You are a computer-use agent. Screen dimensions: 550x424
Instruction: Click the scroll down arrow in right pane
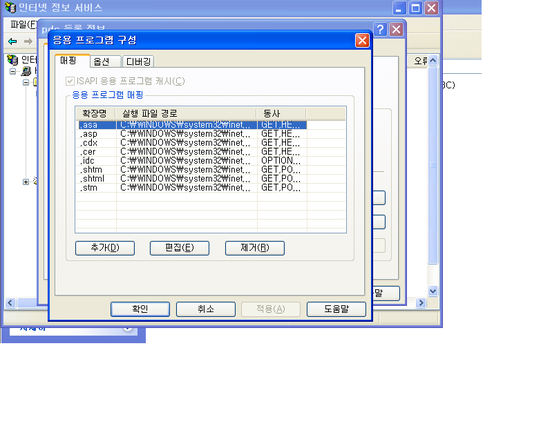click(433, 291)
